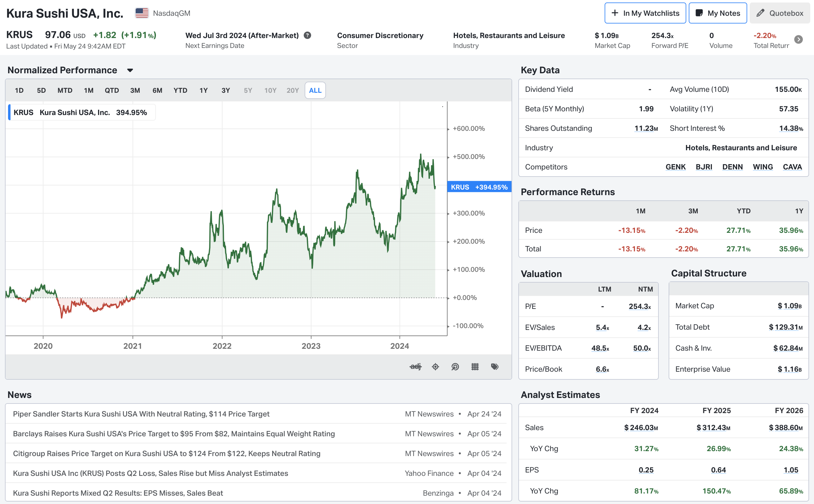Add KRUS via In My Watchlists button
Image resolution: width=814 pixels, height=504 pixels.
pos(645,13)
